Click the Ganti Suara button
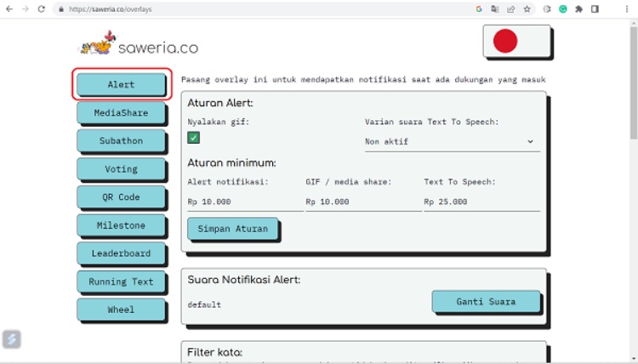This screenshot has width=638, height=364. [486, 301]
